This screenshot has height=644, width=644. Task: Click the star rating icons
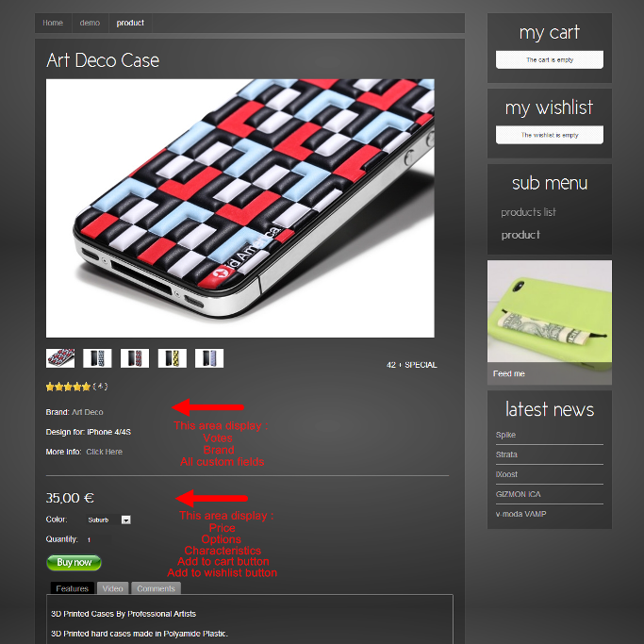tap(68, 387)
